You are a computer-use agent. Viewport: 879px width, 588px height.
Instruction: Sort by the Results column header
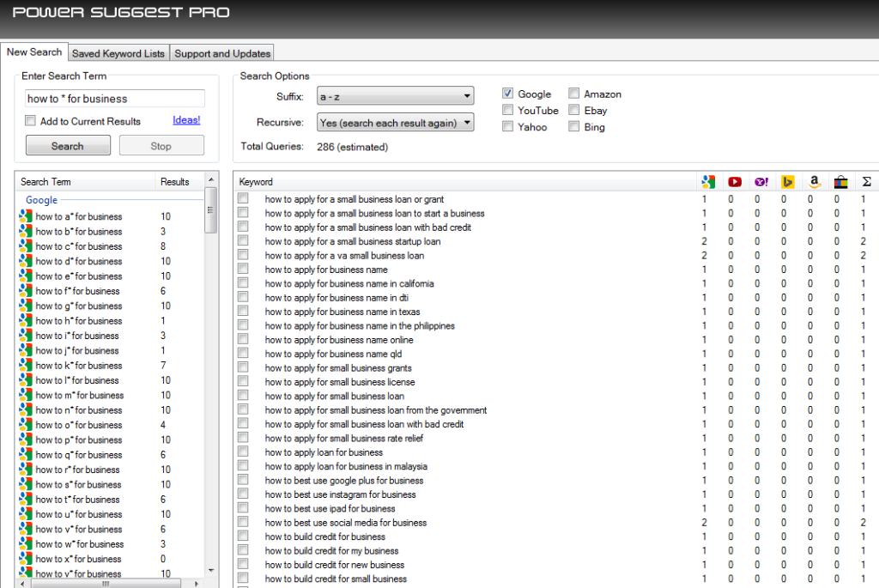coord(179,182)
